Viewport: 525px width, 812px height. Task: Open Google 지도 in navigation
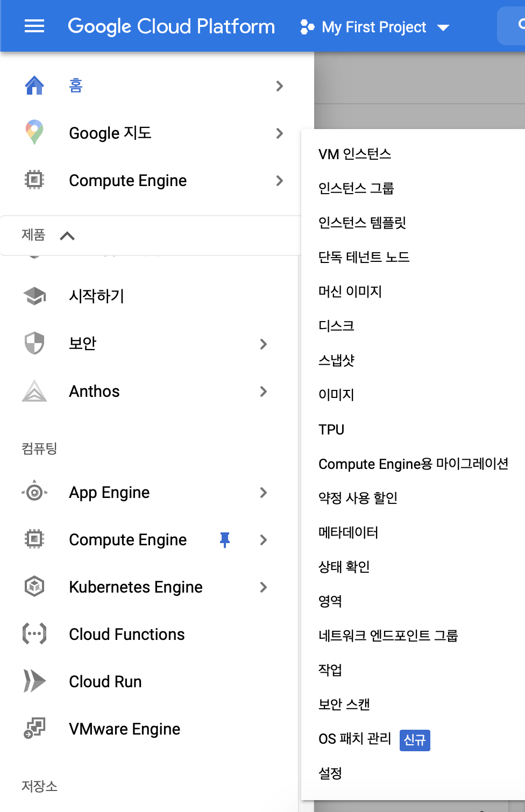110,133
